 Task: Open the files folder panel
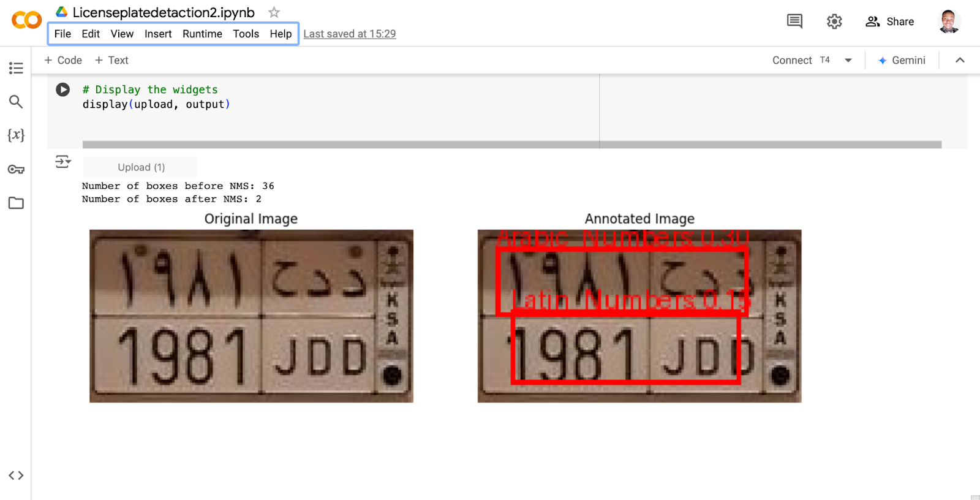point(16,203)
